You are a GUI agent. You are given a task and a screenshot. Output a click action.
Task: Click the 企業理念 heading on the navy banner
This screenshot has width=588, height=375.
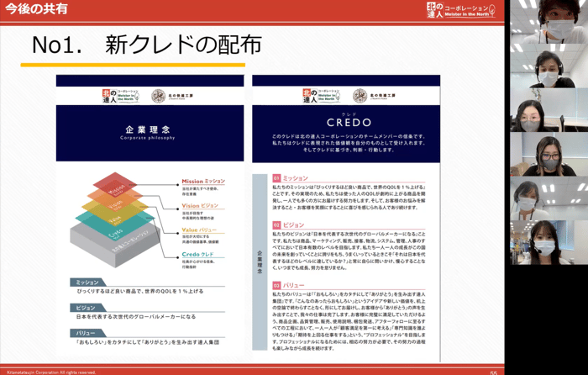pyautogui.click(x=148, y=129)
